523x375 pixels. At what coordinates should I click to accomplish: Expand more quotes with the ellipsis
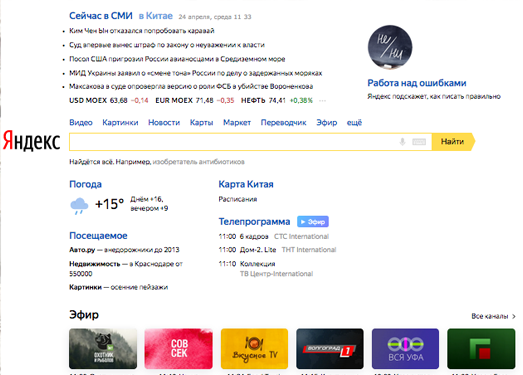pos(322,100)
